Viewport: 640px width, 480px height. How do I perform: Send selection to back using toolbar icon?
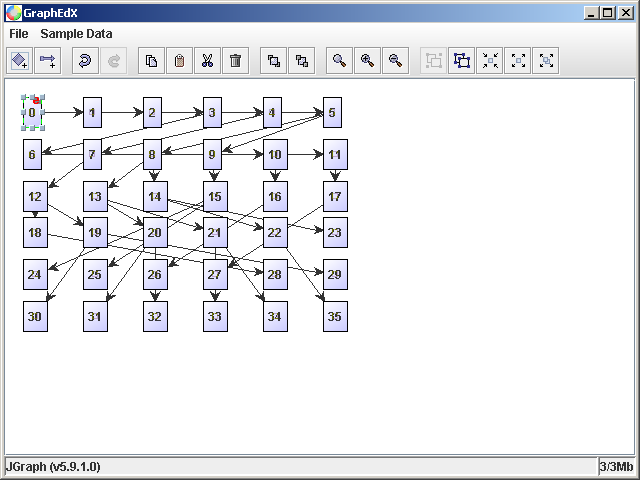(x=300, y=61)
